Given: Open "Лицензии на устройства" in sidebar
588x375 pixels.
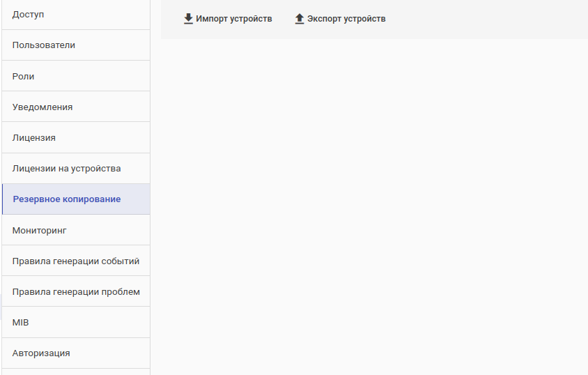Looking at the screenshot, I should tap(75, 168).
